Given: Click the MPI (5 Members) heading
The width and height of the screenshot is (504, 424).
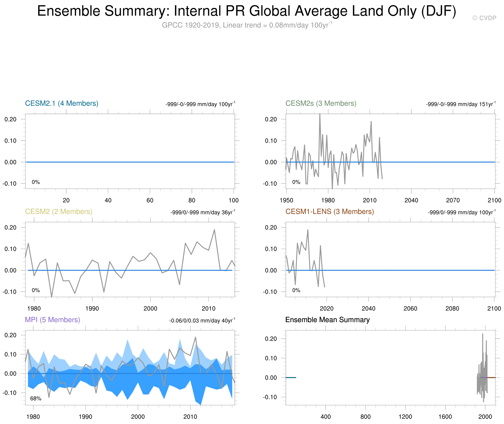Looking at the screenshot, I should pos(52,320).
